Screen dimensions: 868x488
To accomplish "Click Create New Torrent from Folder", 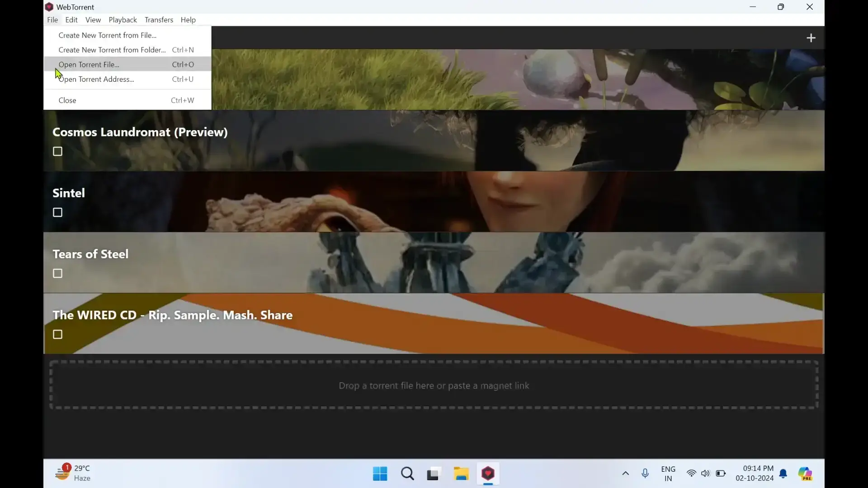I will click(112, 50).
